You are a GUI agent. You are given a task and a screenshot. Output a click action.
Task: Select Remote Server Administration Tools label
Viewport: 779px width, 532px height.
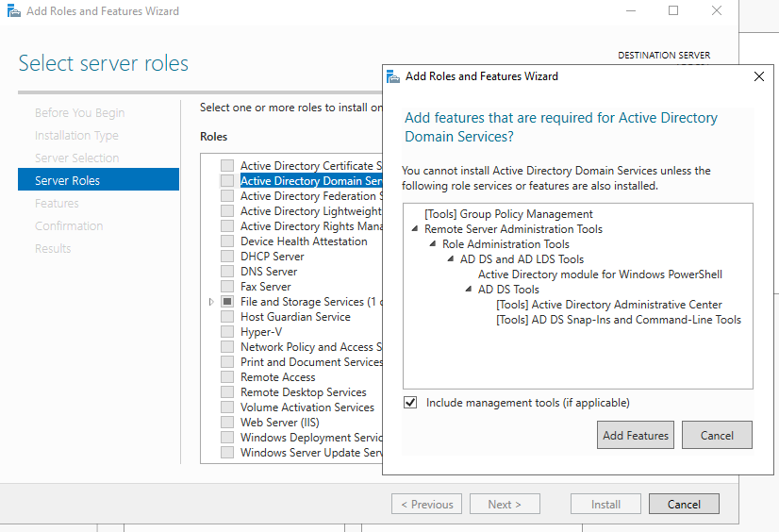point(513,229)
